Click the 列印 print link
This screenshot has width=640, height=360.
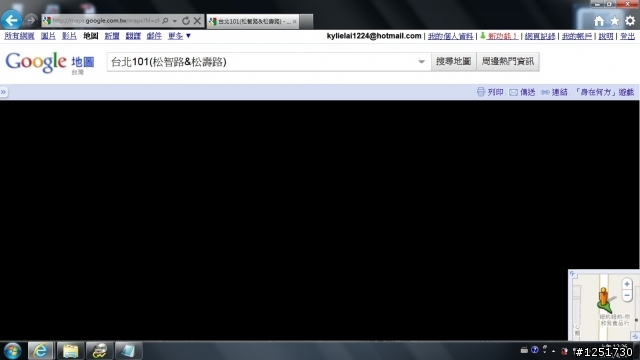490,92
